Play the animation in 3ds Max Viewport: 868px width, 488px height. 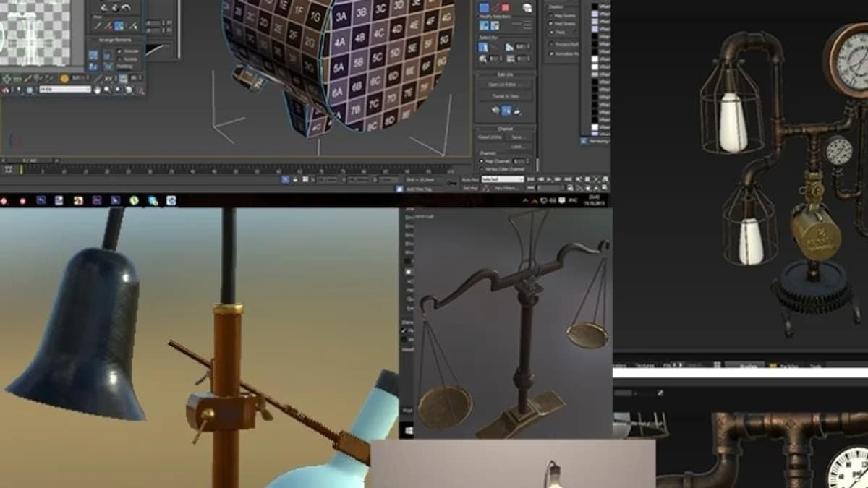pyautogui.click(x=550, y=179)
